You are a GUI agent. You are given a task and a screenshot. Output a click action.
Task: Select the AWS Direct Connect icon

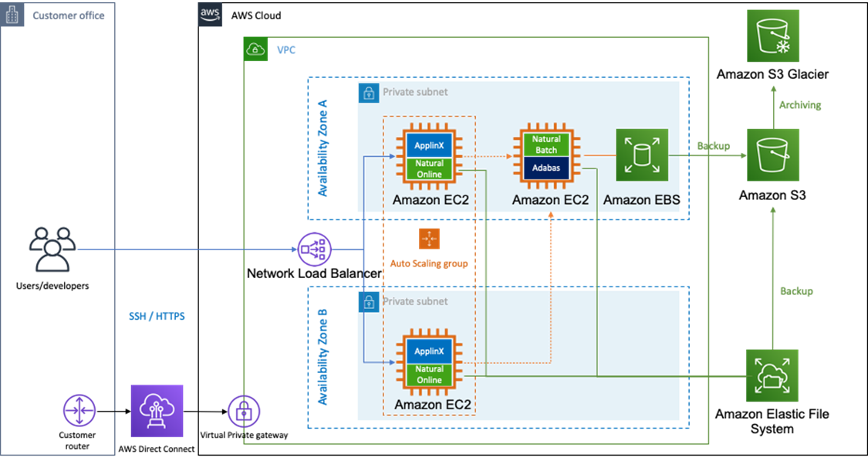pos(157,411)
